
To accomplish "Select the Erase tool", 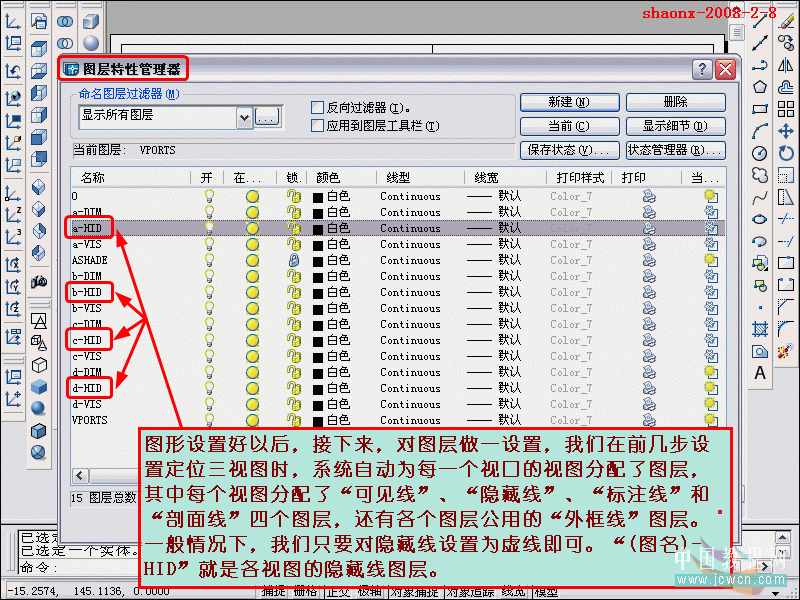I will point(787,21).
